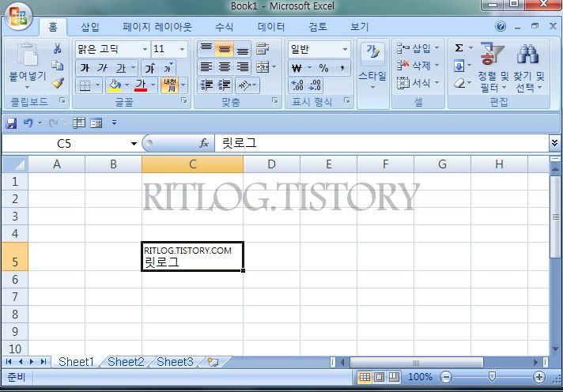
Task: Click the Undo arrow icon
Action: 28,123
